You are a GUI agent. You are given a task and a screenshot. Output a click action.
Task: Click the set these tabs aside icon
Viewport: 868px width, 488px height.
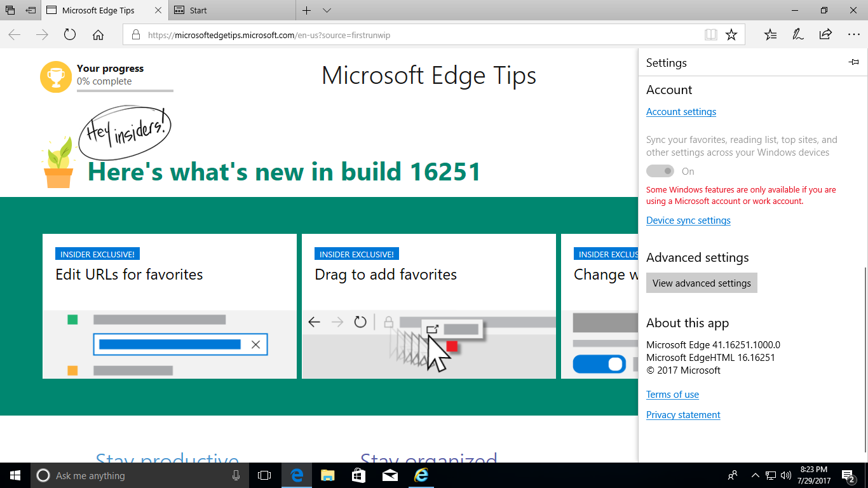click(31, 10)
